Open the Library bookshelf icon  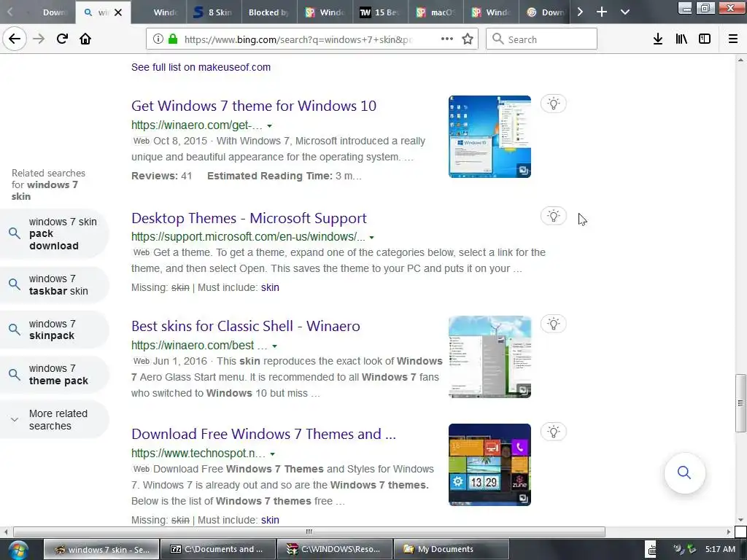(x=681, y=39)
